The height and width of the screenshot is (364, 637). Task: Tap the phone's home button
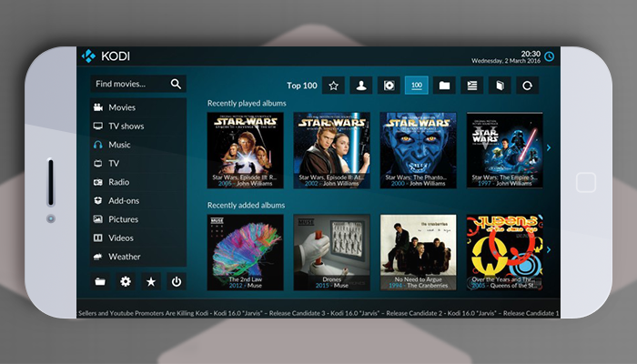point(586,182)
